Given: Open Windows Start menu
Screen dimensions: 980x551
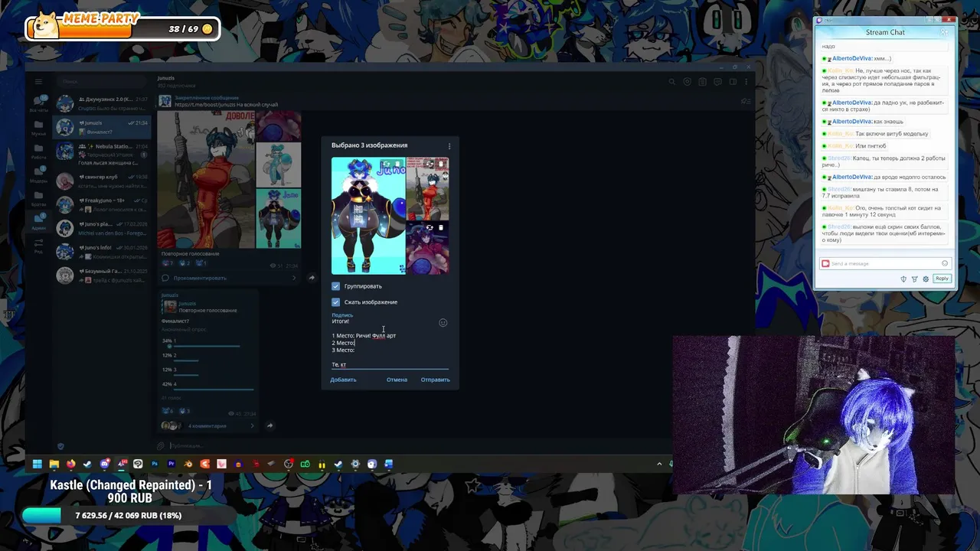Looking at the screenshot, I should 37,464.
